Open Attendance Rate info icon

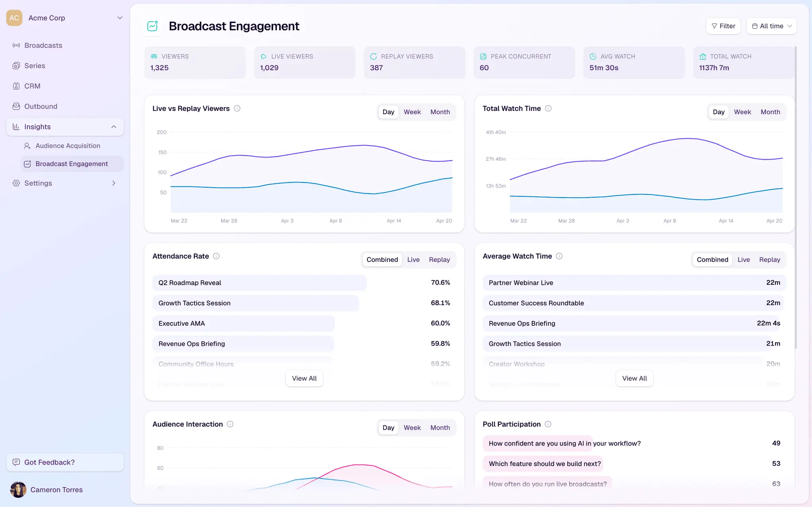[216, 256]
